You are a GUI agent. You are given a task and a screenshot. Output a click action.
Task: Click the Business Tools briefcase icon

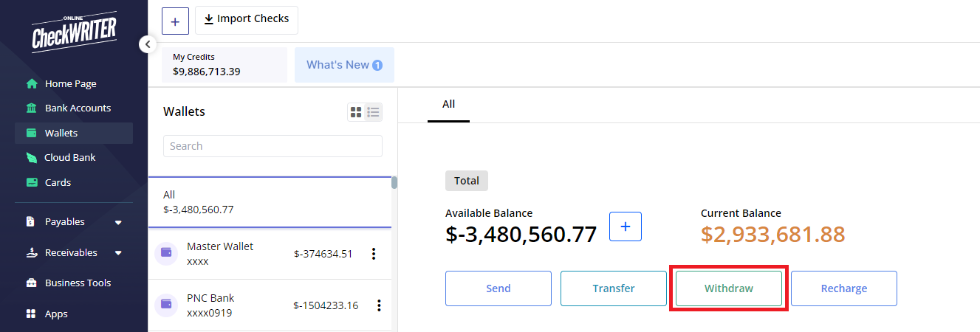[x=32, y=283]
